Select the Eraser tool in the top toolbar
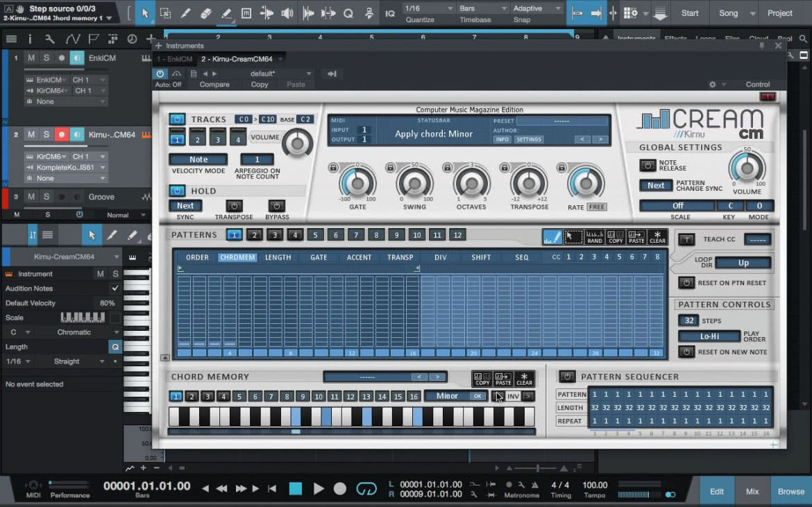812x507 pixels. click(205, 13)
